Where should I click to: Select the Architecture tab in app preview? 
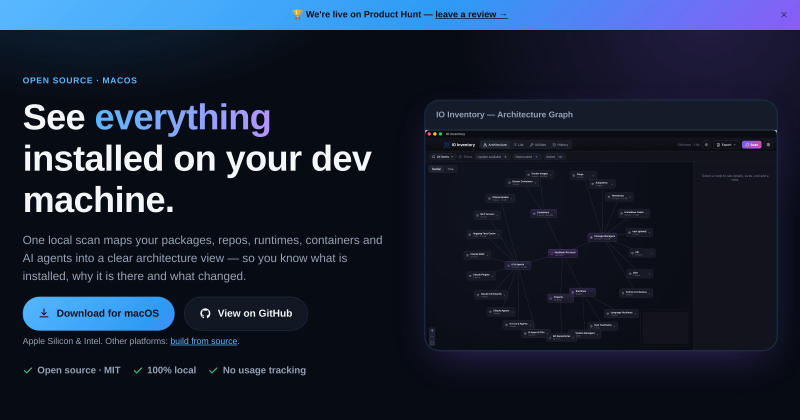pyautogui.click(x=495, y=145)
